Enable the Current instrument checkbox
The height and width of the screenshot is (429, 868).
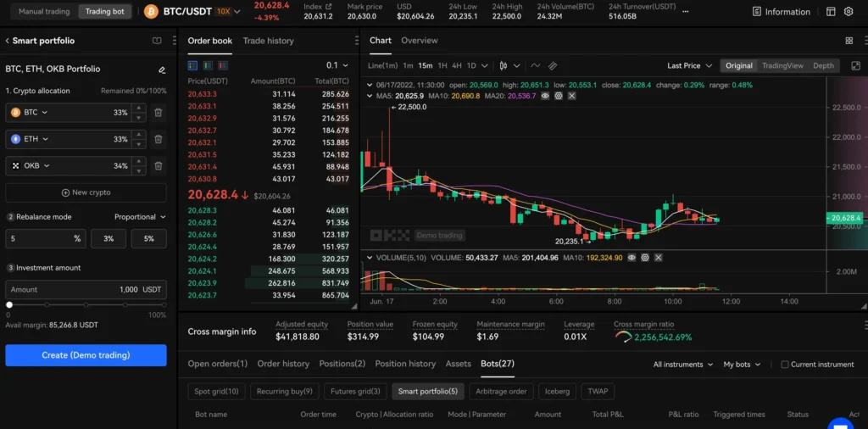[785, 365]
